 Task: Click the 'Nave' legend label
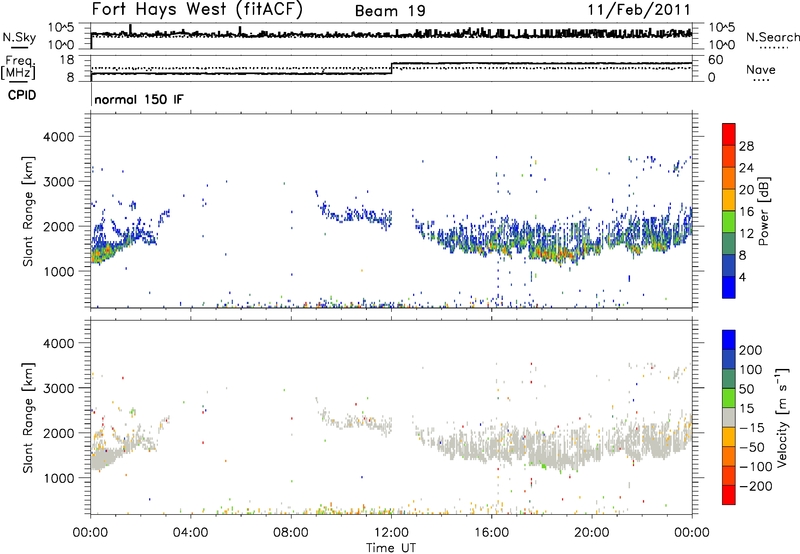point(761,70)
